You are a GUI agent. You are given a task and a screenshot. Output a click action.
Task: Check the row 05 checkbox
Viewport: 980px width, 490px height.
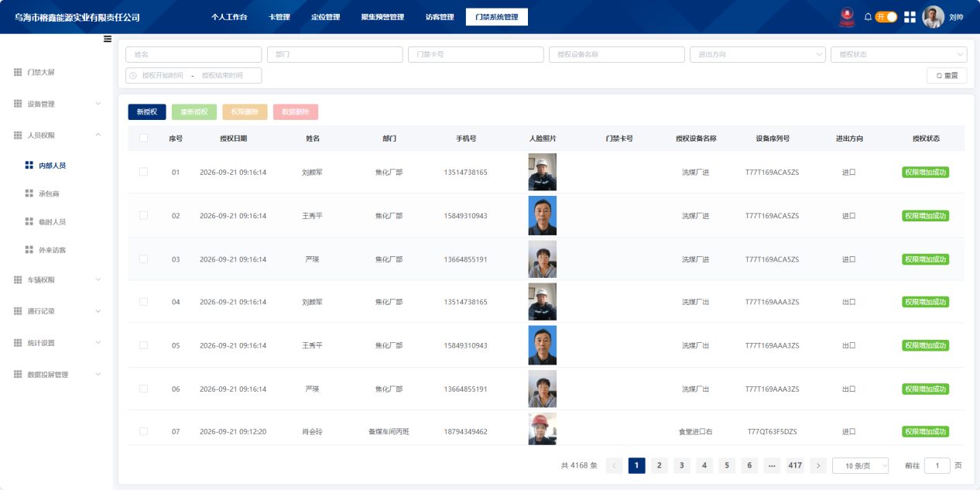click(143, 345)
